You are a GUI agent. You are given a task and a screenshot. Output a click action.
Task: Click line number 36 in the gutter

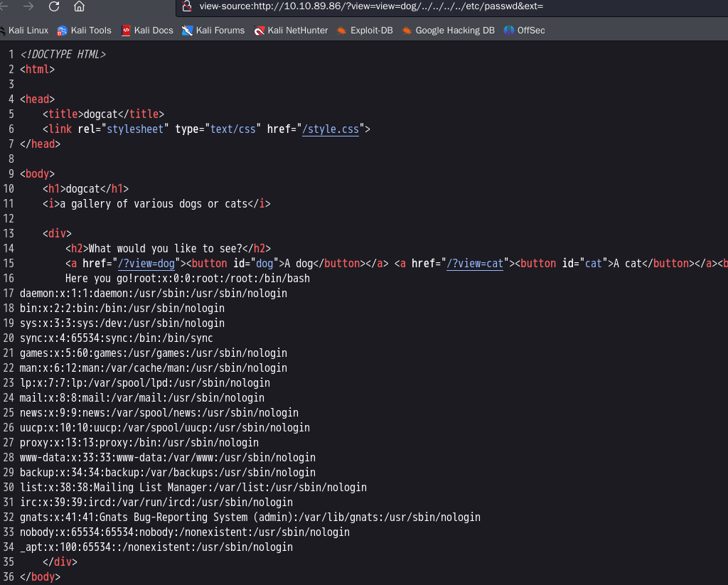point(9,577)
